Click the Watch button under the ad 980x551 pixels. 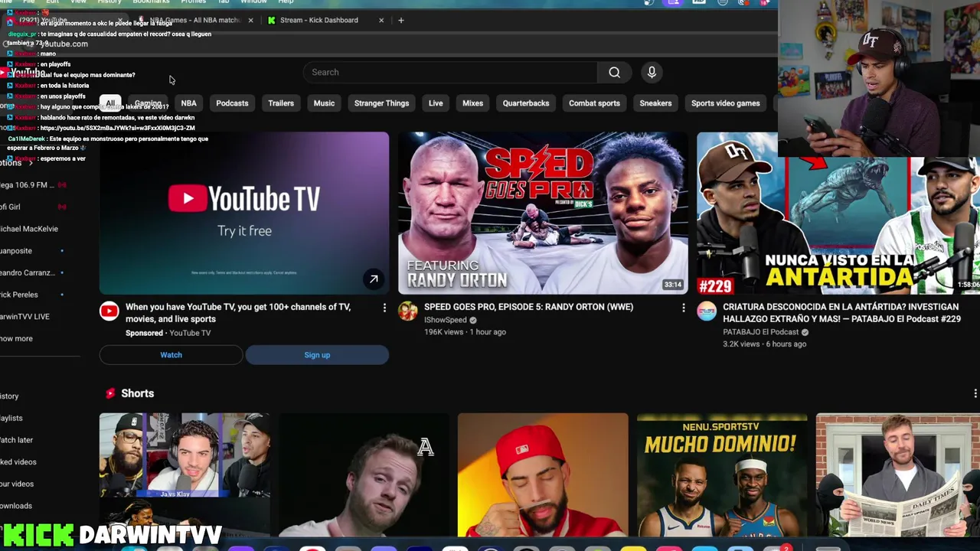(171, 355)
